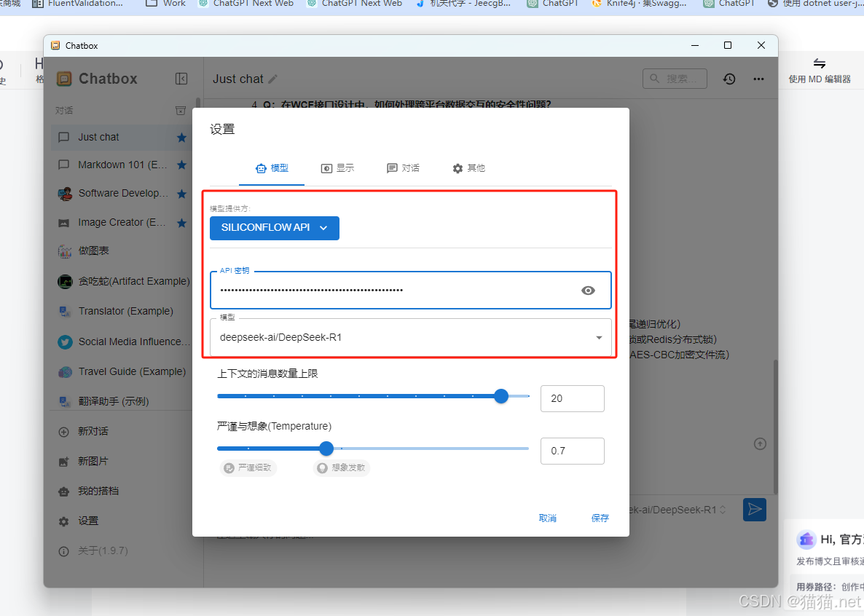Screen dimensions: 864x616
Task: Open the Software Developer conversation
Action: coord(121,194)
